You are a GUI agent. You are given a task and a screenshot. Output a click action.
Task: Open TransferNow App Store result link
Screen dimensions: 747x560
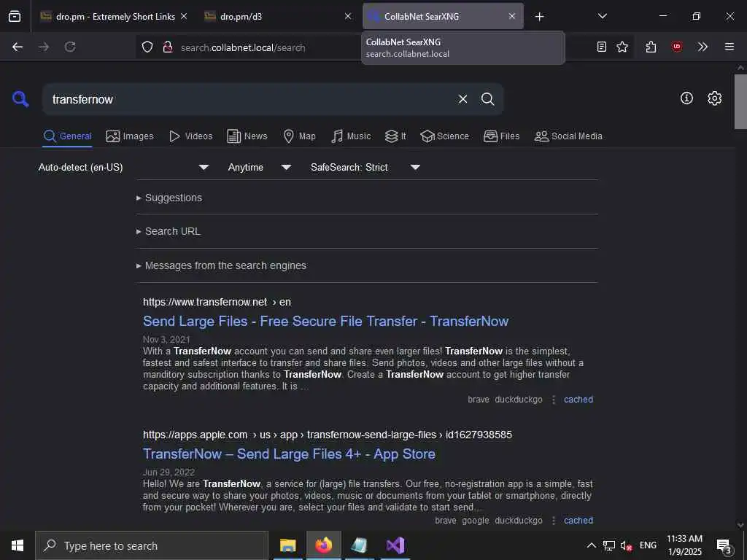pyautogui.click(x=289, y=454)
